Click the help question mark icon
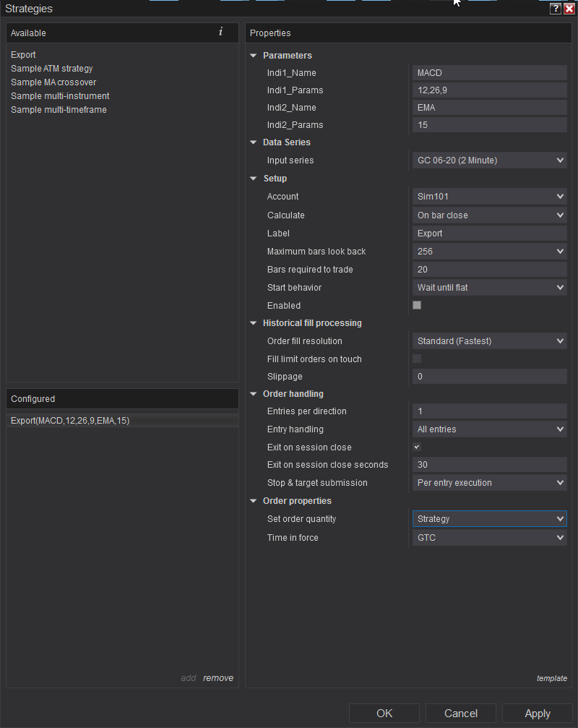The image size is (578, 728). tap(555, 9)
